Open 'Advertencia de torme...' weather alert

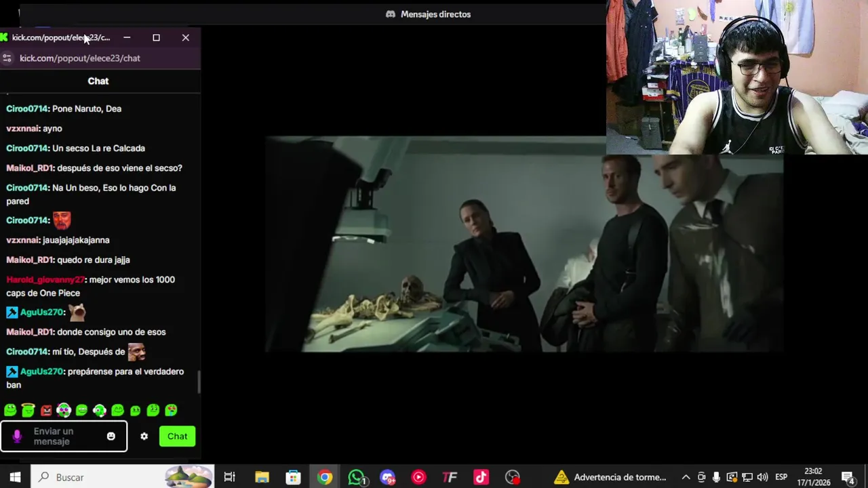click(x=610, y=477)
